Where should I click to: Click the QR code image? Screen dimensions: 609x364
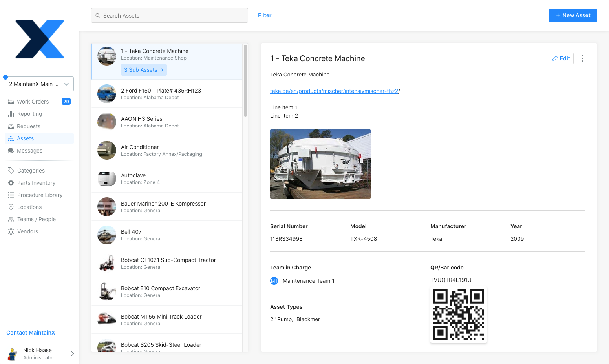pos(459,314)
